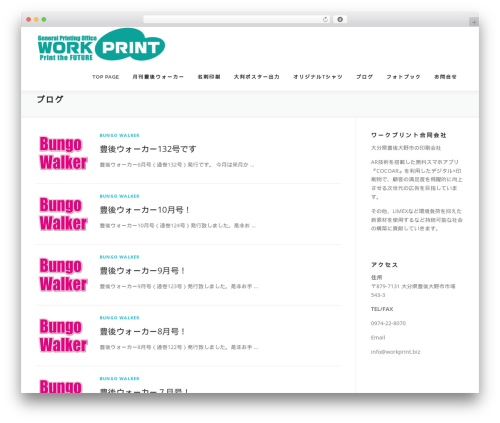Open the お問合せ menu item
The height and width of the screenshot is (423, 500).
tap(445, 77)
